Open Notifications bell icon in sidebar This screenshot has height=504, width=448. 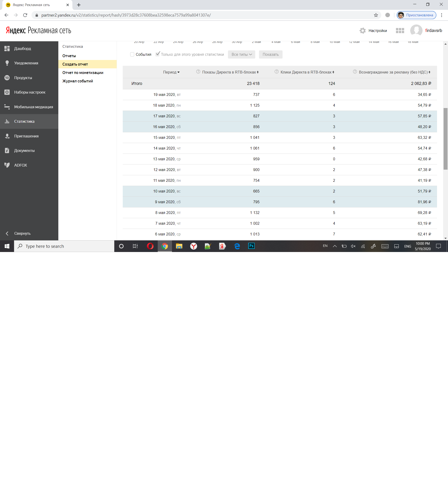(7, 63)
